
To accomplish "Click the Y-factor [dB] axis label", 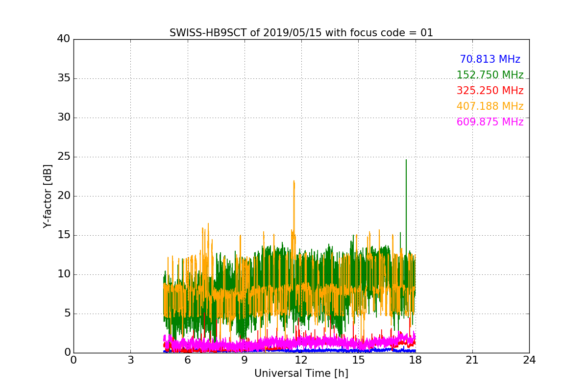I will click(48, 196).
